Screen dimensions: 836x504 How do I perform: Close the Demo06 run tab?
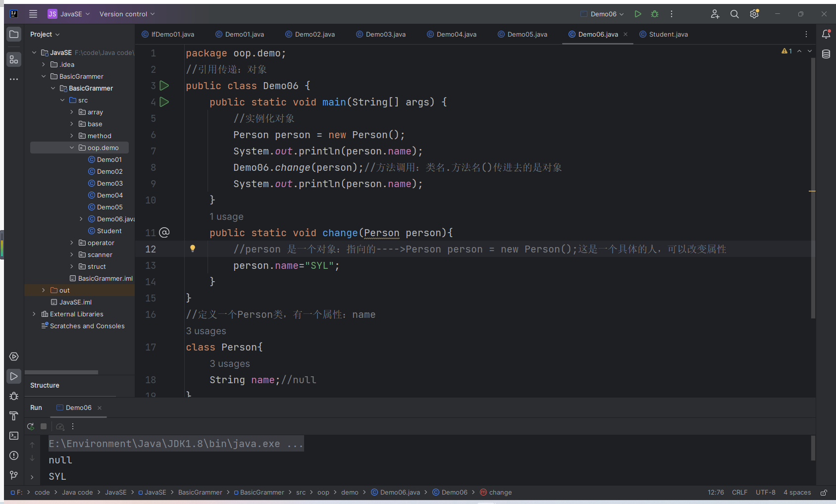pos(100,408)
